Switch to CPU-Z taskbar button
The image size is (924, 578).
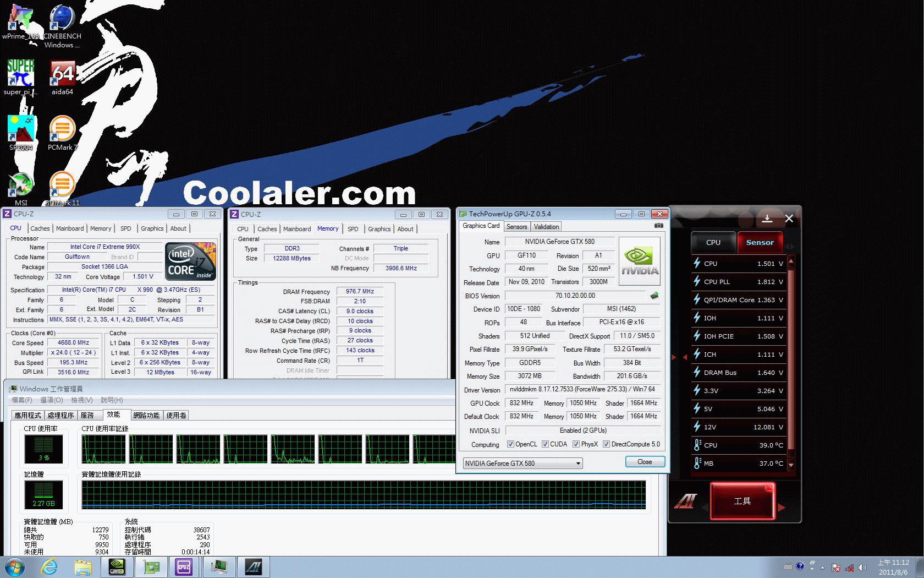184,567
